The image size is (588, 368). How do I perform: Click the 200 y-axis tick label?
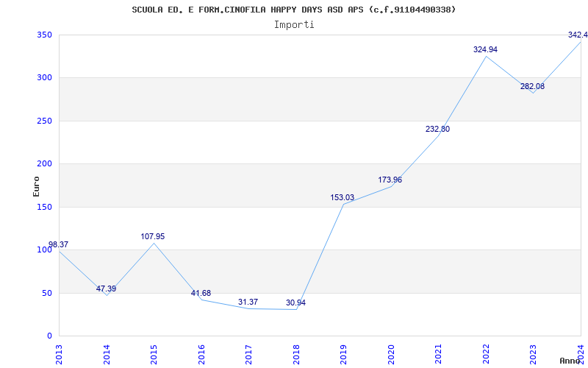(x=44, y=163)
